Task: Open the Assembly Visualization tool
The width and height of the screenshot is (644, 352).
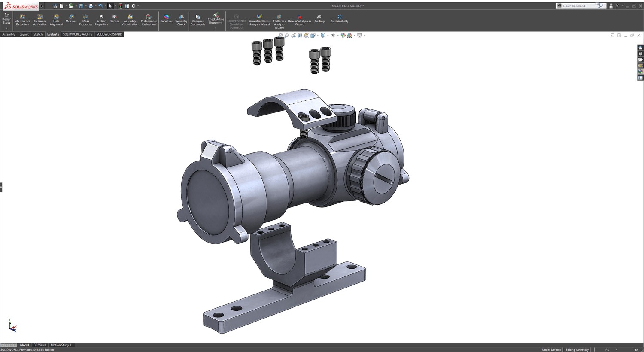Action: (x=130, y=21)
